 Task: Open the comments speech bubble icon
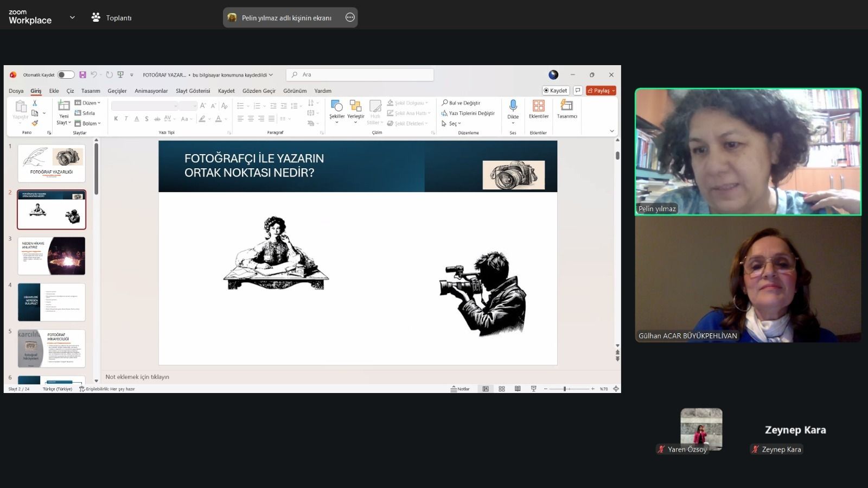[578, 91]
